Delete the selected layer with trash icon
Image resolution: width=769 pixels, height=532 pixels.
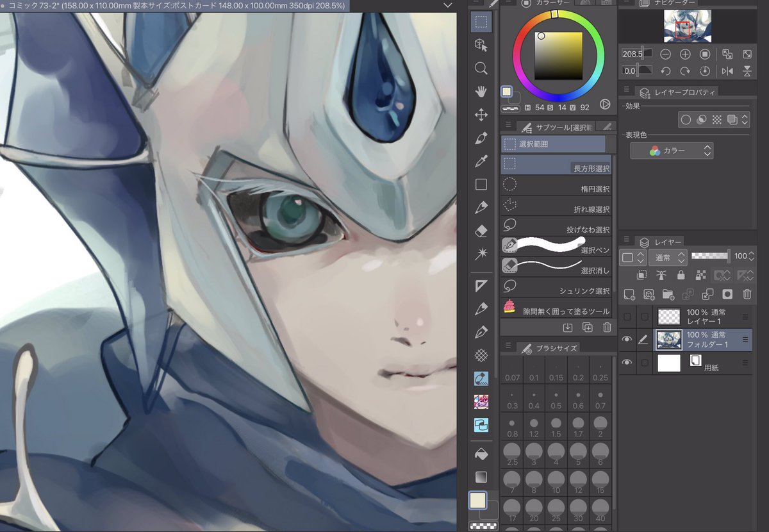pos(747,294)
